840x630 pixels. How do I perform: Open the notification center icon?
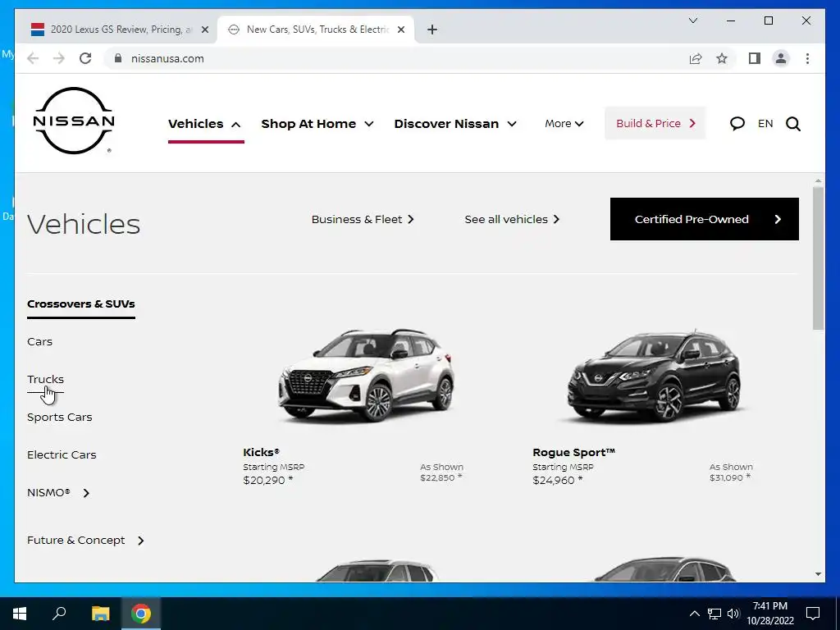coord(813,614)
